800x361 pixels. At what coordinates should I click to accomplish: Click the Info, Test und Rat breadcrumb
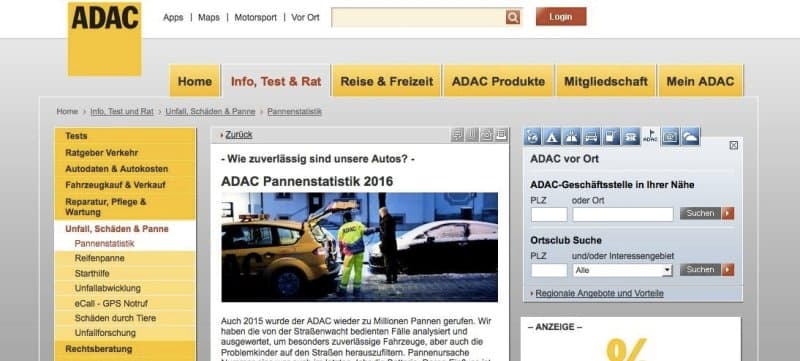click(122, 111)
